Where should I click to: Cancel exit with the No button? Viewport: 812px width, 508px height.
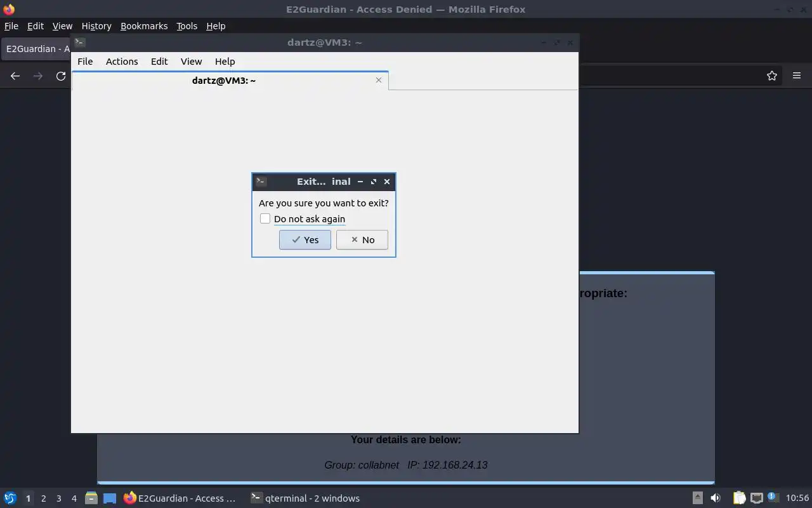tap(362, 239)
